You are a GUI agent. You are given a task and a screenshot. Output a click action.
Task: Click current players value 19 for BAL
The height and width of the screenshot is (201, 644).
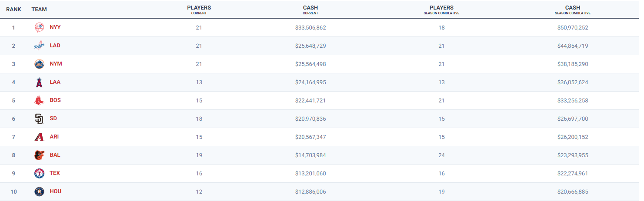(x=199, y=155)
